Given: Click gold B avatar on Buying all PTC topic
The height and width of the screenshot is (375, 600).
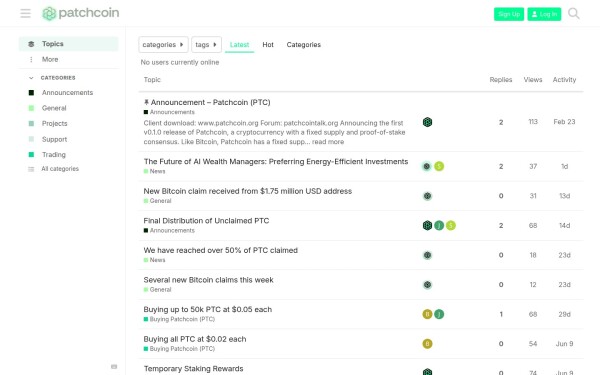Looking at the screenshot, I should tap(427, 344).
